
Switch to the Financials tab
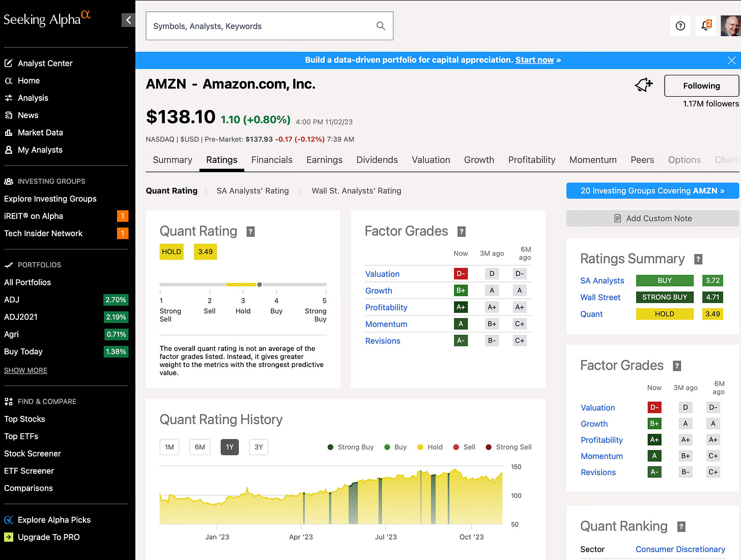tap(272, 160)
